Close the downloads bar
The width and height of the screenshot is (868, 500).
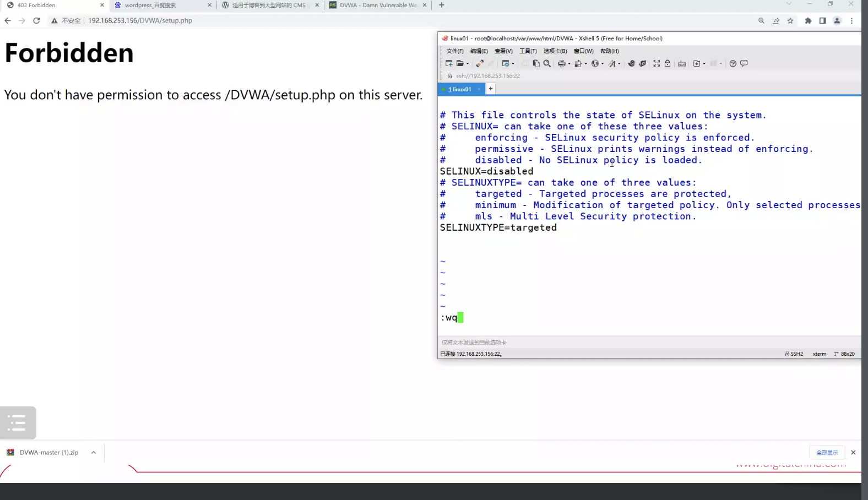pos(853,453)
